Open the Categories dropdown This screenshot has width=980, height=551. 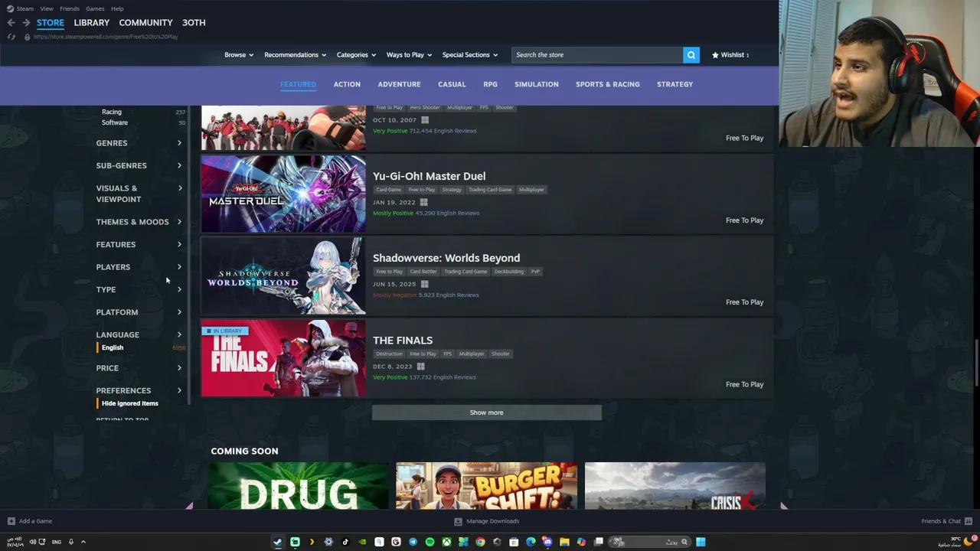pyautogui.click(x=356, y=55)
